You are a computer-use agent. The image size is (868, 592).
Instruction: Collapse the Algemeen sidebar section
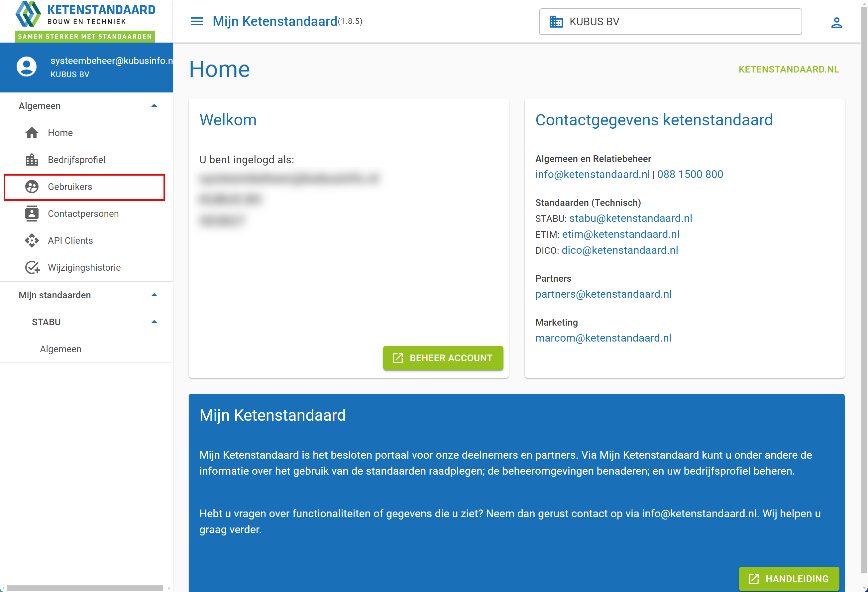click(154, 106)
